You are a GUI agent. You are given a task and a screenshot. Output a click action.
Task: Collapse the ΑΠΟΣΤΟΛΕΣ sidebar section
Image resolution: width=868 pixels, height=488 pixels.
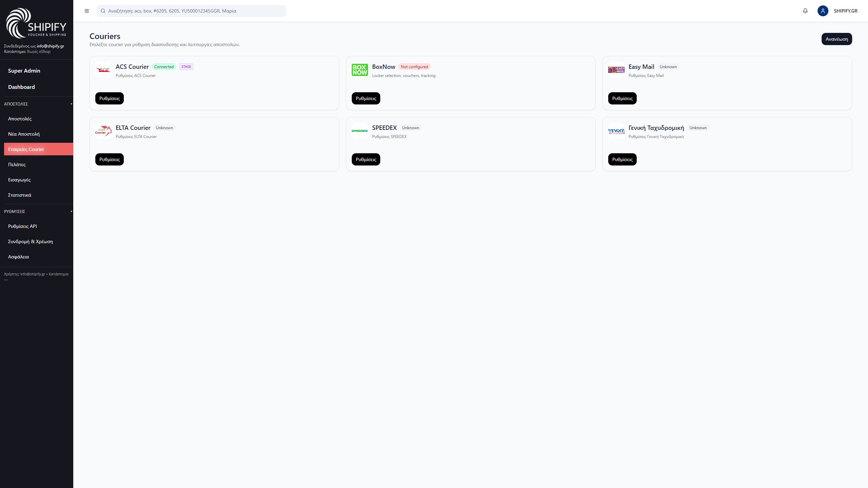pyautogui.click(x=71, y=104)
